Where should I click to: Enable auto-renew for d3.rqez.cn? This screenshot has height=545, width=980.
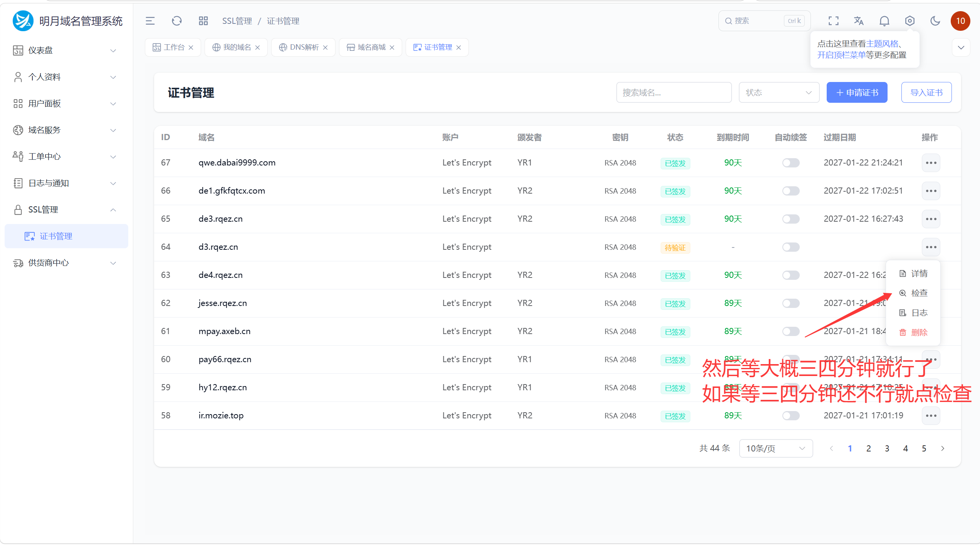click(x=790, y=247)
